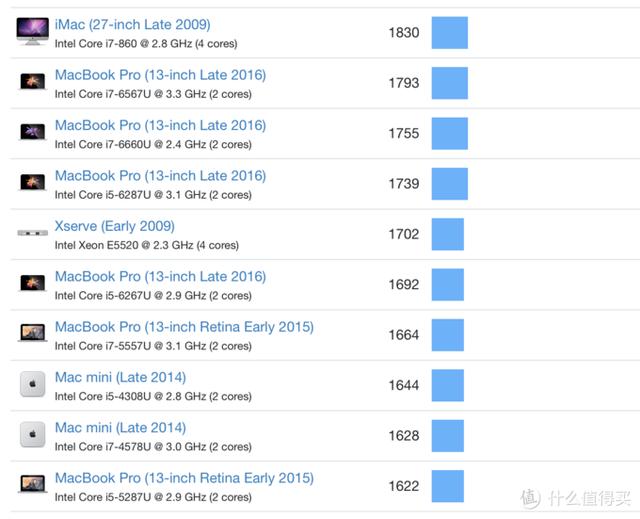Click the text "Intel Core i7-5557U @ 3.1 GHz (2 cores)"
Screen dimensions: 640x519
coord(153,346)
